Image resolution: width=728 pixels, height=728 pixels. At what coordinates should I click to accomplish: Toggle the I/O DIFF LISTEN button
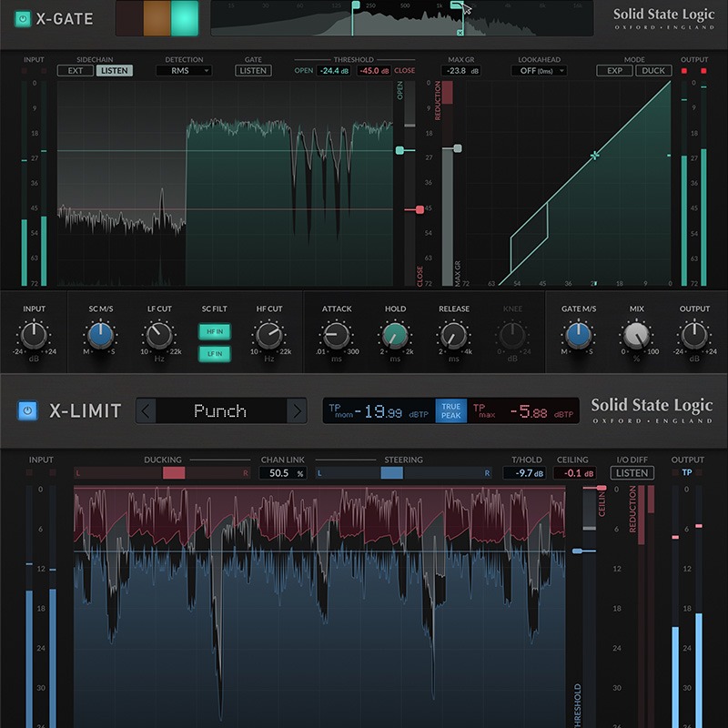632,473
